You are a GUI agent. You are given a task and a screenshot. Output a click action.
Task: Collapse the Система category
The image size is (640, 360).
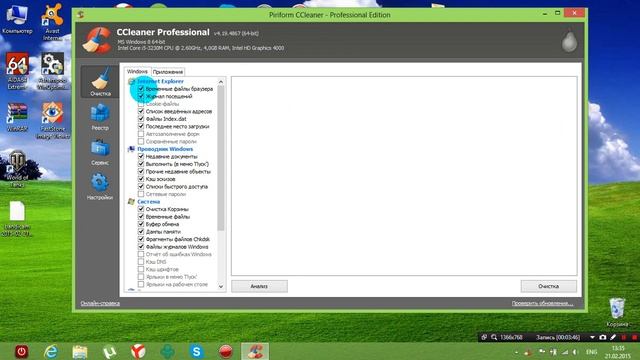149,202
